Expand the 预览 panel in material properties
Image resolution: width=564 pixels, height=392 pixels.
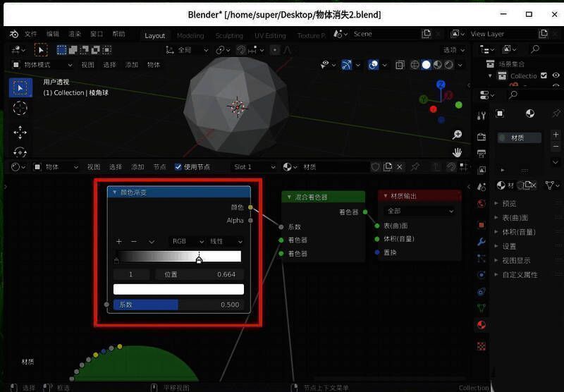tap(509, 204)
